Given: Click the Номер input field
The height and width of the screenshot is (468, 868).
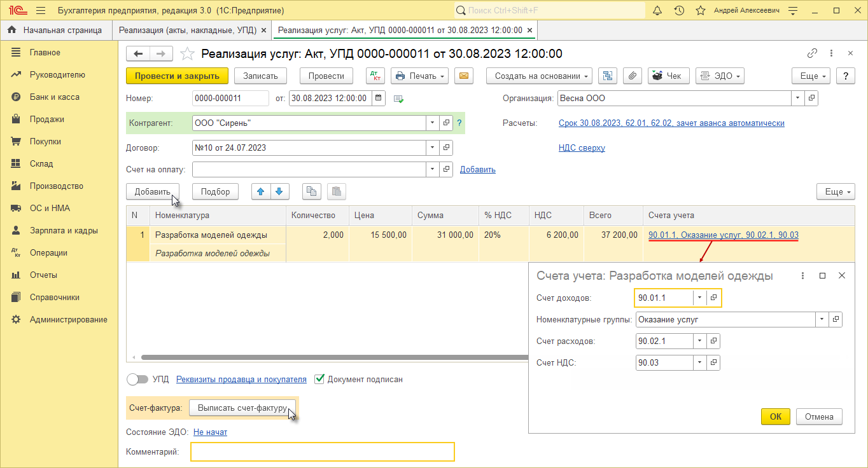Looking at the screenshot, I should pos(230,98).
